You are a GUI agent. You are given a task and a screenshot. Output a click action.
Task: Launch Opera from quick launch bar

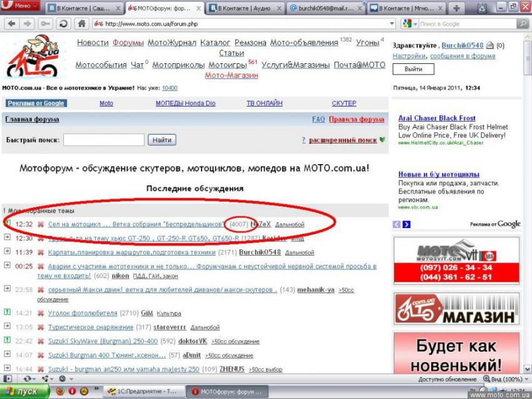(72, 391)
